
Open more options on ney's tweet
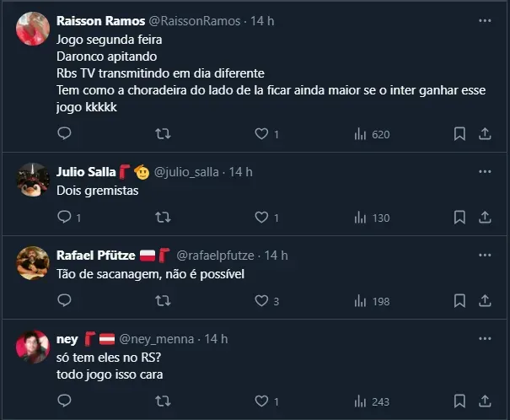(485, 338)
